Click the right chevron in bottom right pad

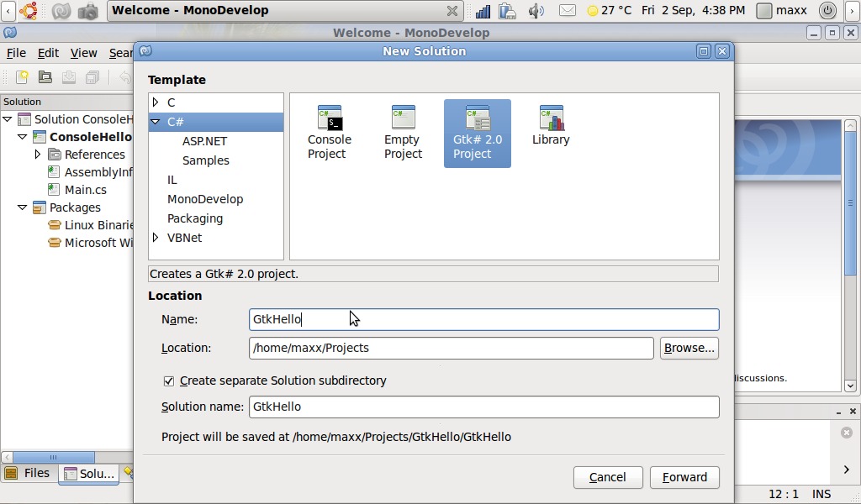846,469
